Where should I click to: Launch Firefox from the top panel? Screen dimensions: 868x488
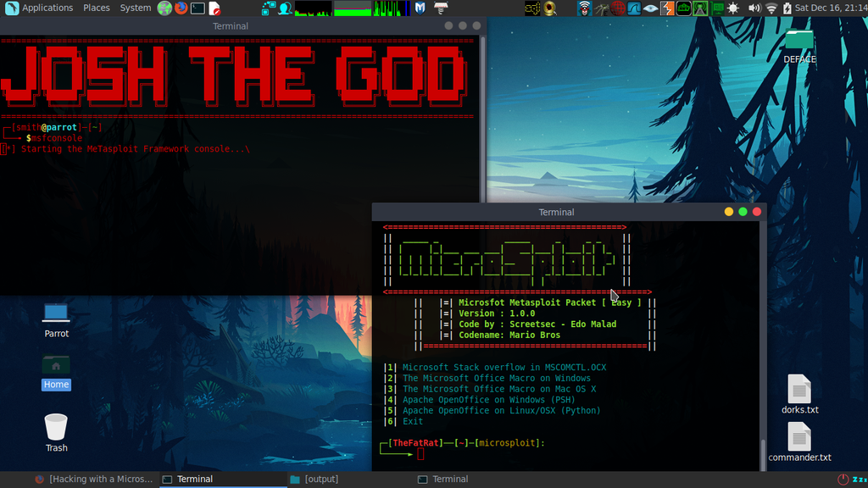[181, 8]
